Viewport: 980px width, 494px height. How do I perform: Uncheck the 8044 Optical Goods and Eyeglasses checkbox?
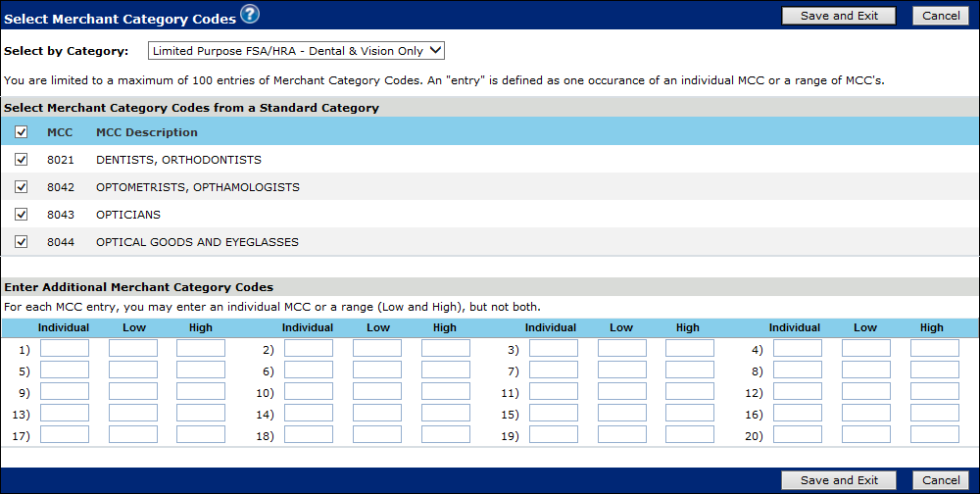[x=22, y=242]
